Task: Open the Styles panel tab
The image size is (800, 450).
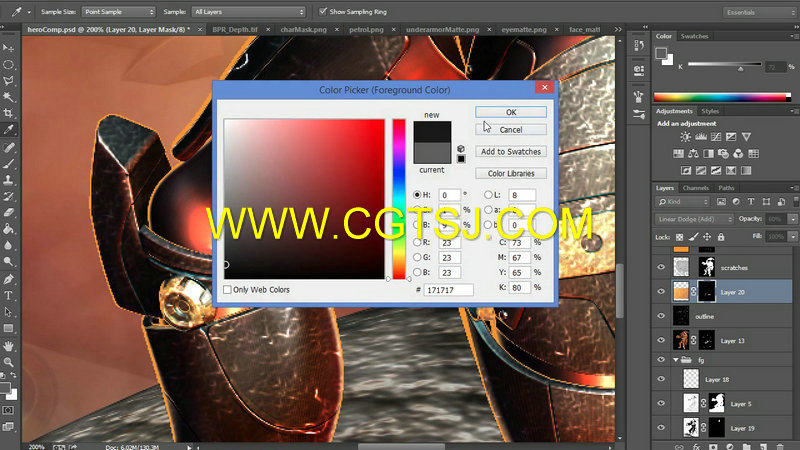Action: (710, 111)
